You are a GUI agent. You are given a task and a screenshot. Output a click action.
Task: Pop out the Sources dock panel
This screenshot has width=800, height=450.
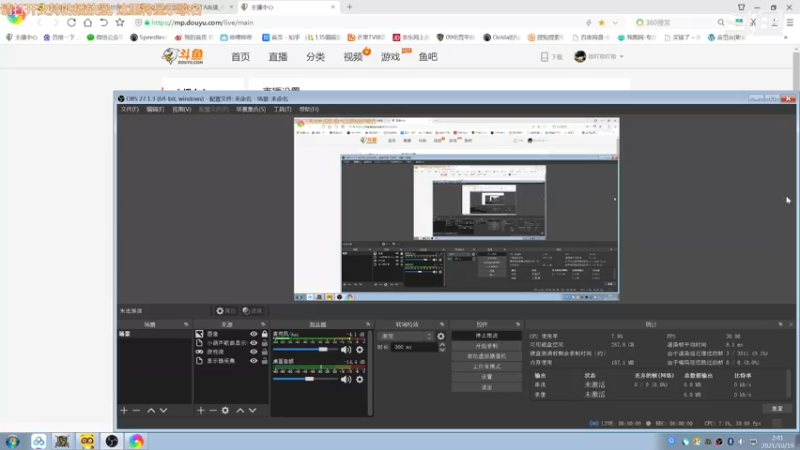coord(263,324)
